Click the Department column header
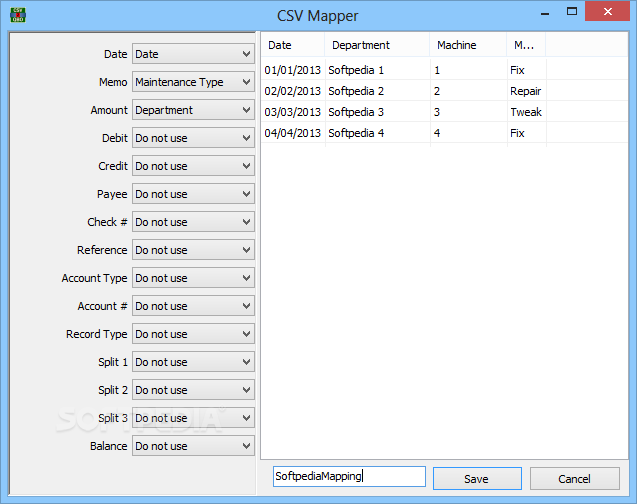 pos(377,45)
